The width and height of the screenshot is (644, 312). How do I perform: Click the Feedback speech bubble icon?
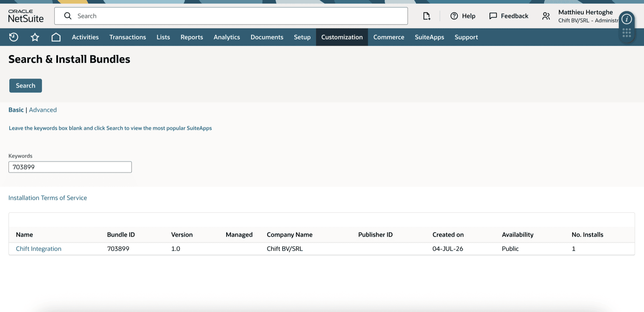click(x=493, y=16)
